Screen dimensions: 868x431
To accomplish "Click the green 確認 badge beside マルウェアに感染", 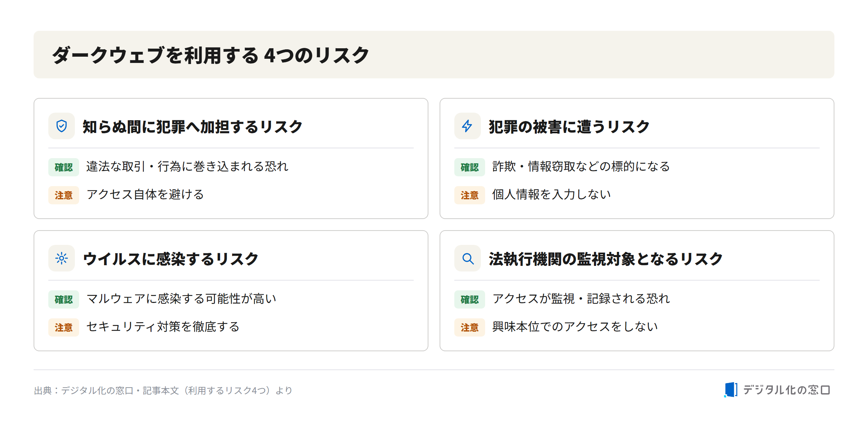I will tap(64, 299).
